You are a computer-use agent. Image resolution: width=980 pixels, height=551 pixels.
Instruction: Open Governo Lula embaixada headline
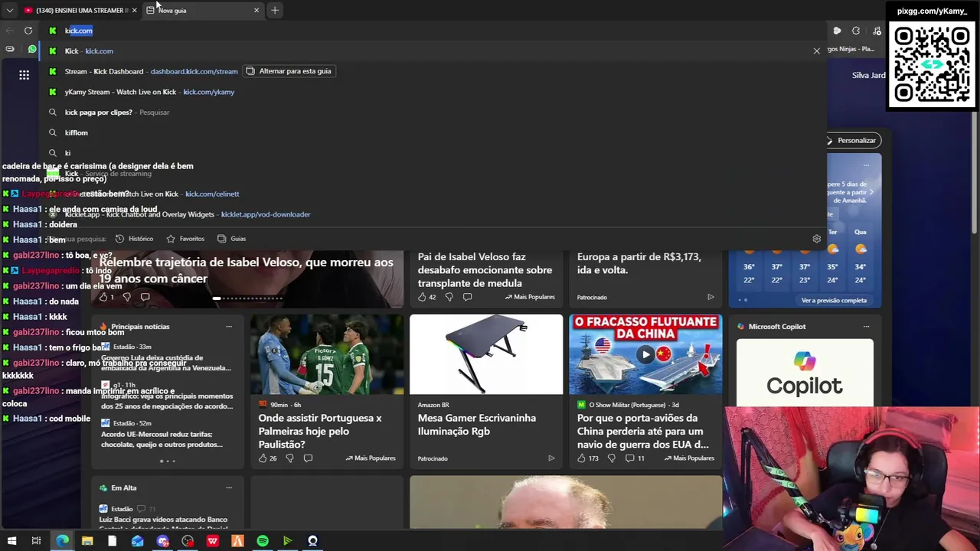166,363
